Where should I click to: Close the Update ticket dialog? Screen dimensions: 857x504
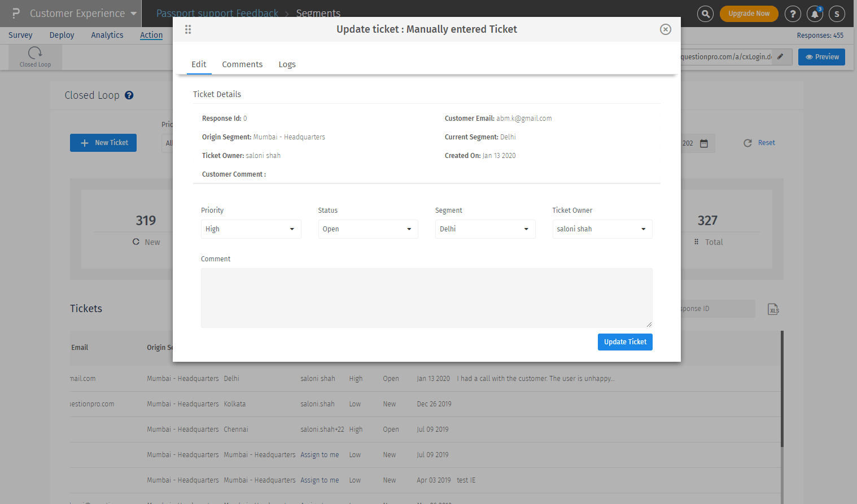click(x=666, y=29)
